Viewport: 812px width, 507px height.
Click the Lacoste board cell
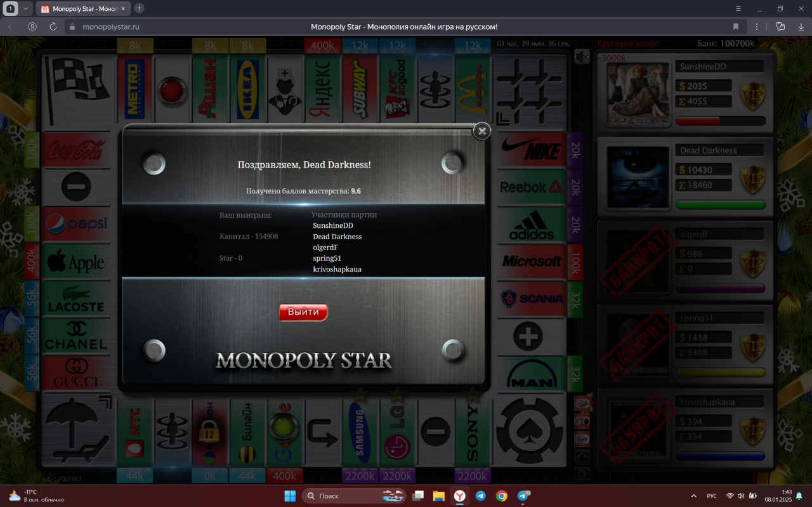pyautogui.click(x=76, y=299)
